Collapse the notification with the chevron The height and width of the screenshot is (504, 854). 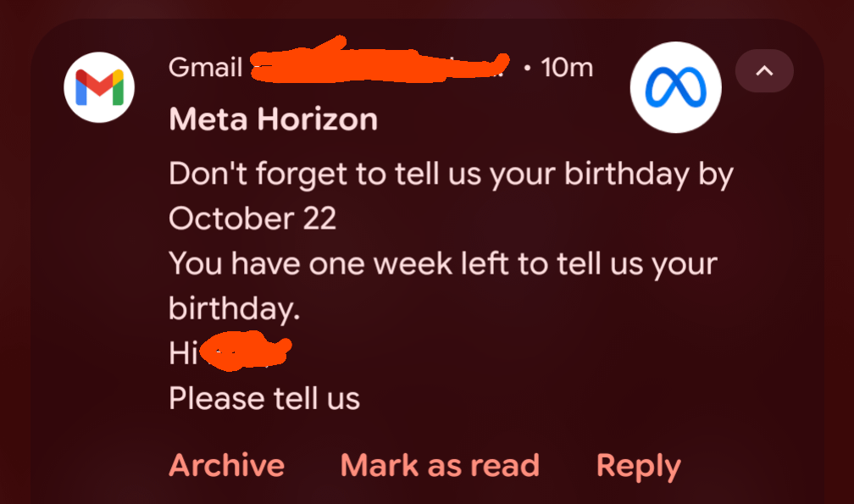[764, 71]
